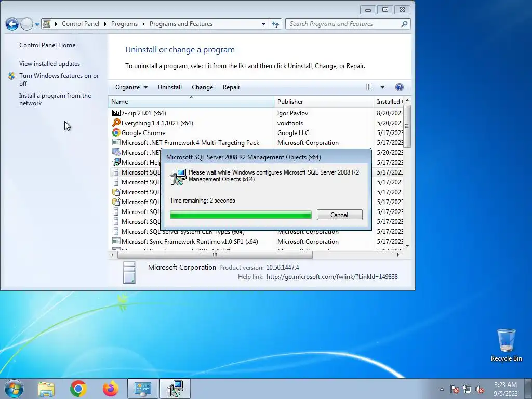This screenshot has width=532, height=399.
Task: Select Programs and Features breadcrumb
Action: click(181, 24)
